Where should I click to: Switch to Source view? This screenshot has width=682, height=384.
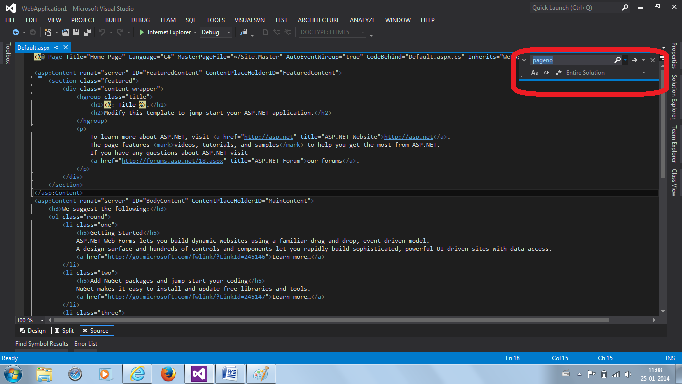tap(97, 331)
